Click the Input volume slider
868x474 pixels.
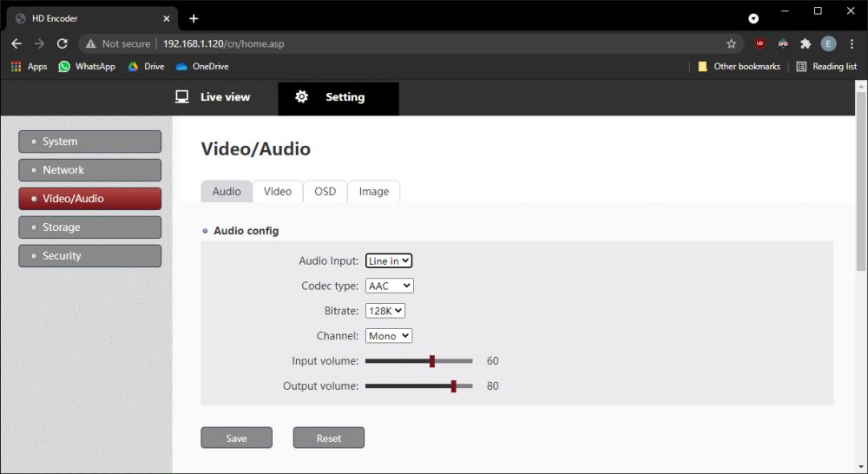pyautogui.click(x=419, y=361)
